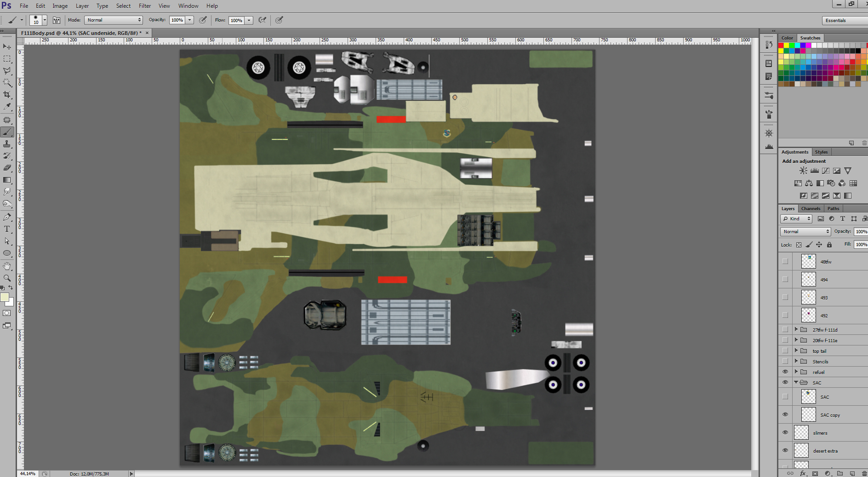Viewport: 868px width, 477px height.
Task: Show the 492 layer
Action: [x=785, y=315]
